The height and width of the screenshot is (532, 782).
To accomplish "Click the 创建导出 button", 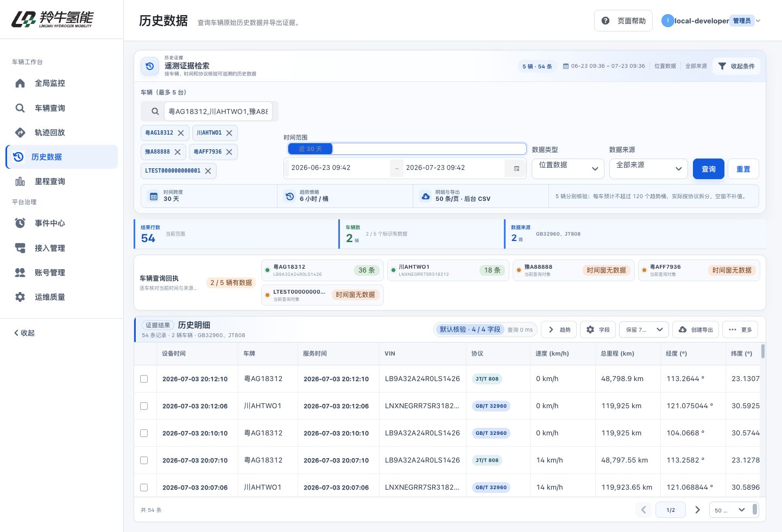I will click(x=696, y=330).
